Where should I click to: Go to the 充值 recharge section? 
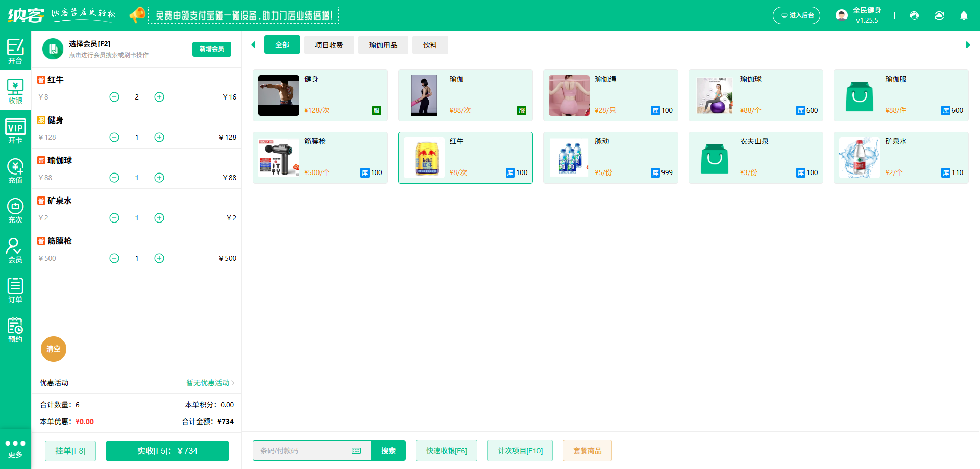click(x=15, y=171)
